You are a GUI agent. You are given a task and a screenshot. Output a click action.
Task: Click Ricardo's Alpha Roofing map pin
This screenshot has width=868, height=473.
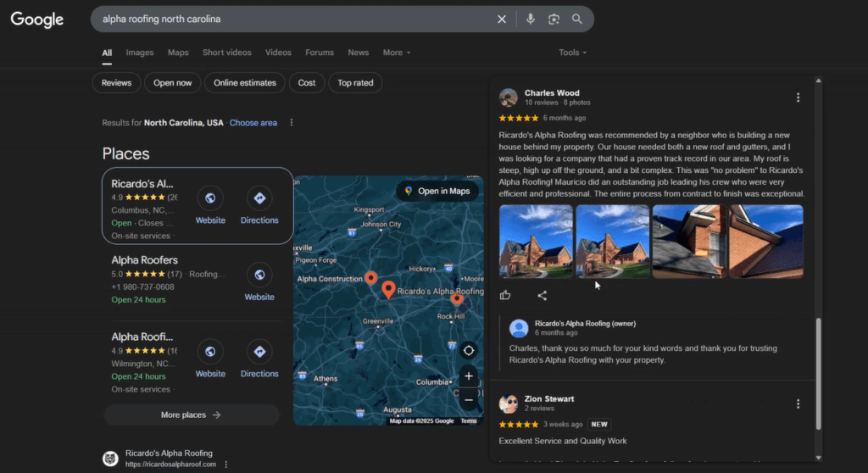pos(388,290)
